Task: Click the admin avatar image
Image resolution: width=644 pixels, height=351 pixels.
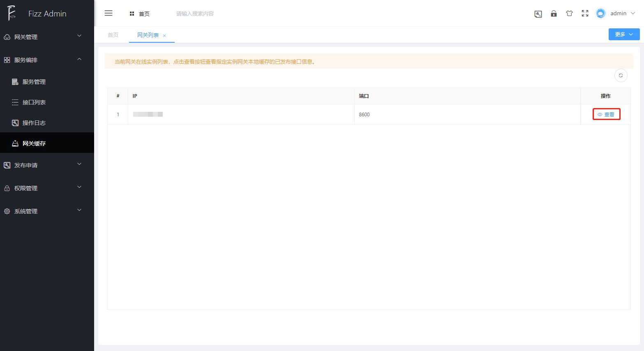Action: point(600,13)
